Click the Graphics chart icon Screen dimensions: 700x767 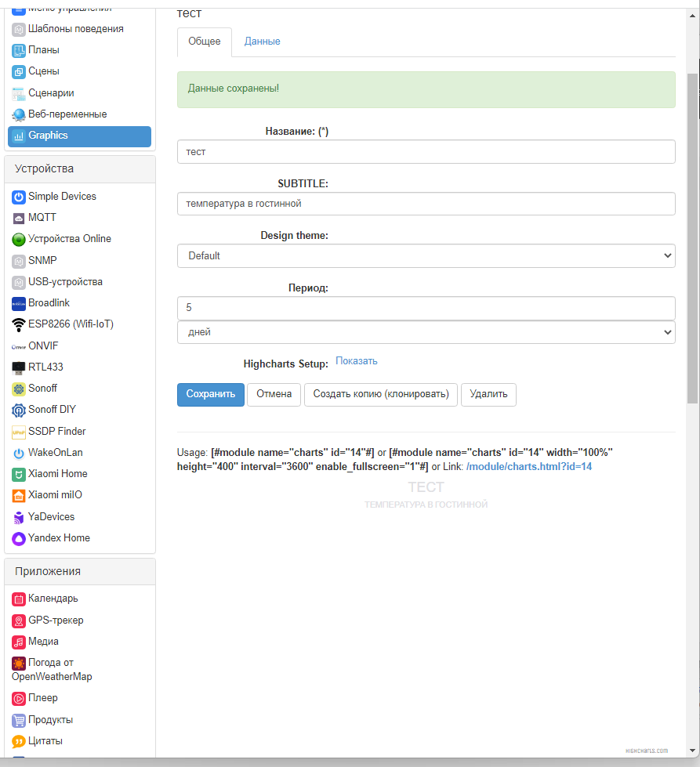pos(19,136)
